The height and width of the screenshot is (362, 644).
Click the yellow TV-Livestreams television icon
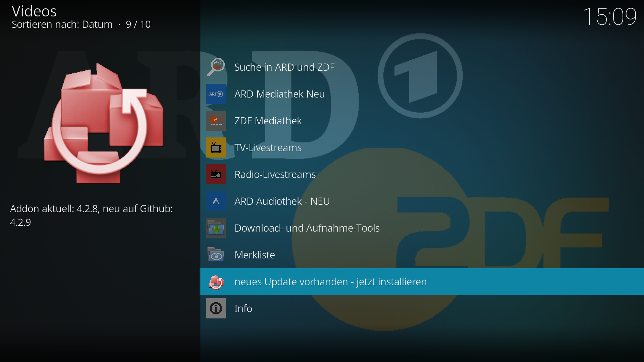pos(216,147)
